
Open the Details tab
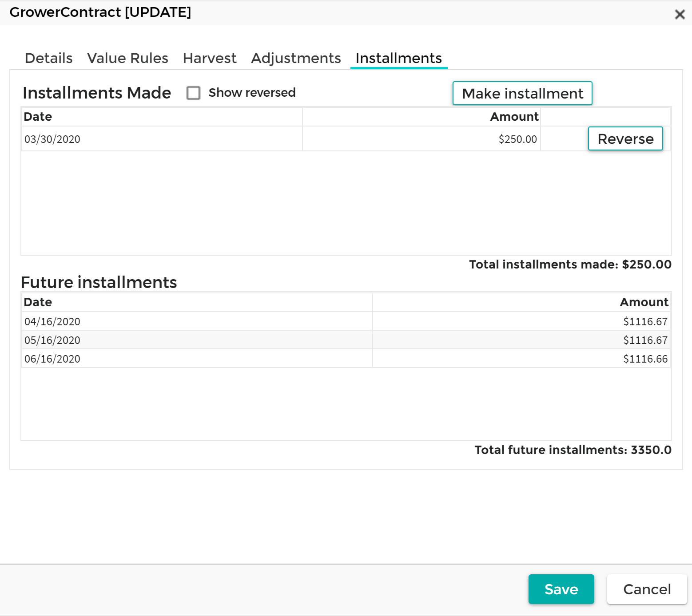pyautogui.click(x=48, y=58)
